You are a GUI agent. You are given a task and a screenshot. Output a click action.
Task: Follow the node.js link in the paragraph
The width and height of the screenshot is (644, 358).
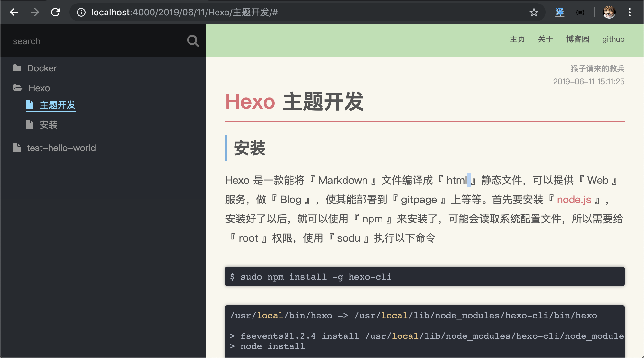click(x=574, y=200)
